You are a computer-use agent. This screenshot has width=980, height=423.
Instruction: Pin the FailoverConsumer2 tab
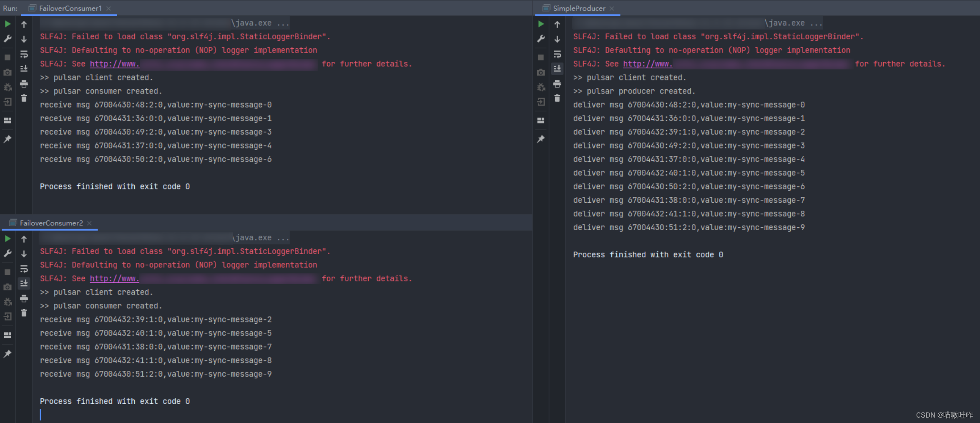[8, 354]
